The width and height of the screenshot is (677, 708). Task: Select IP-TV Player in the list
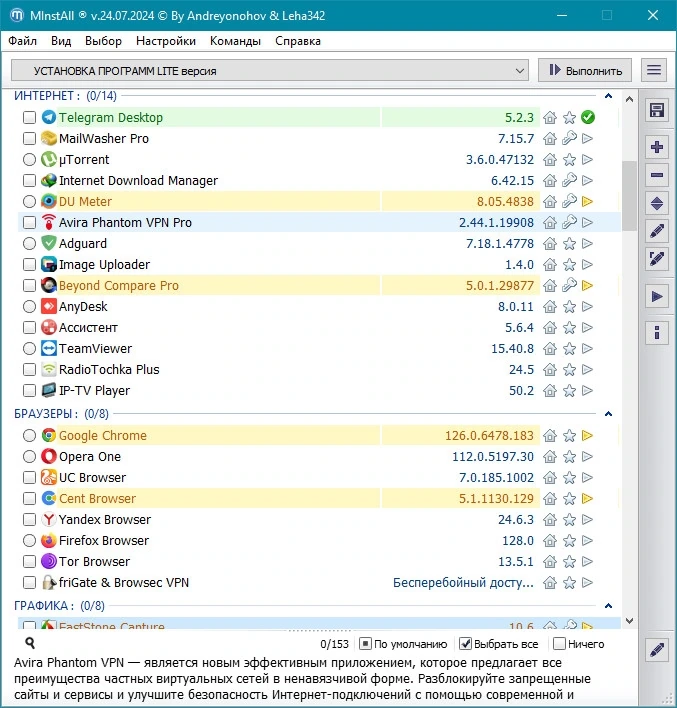pyautogui.click(x=94, y=391)
